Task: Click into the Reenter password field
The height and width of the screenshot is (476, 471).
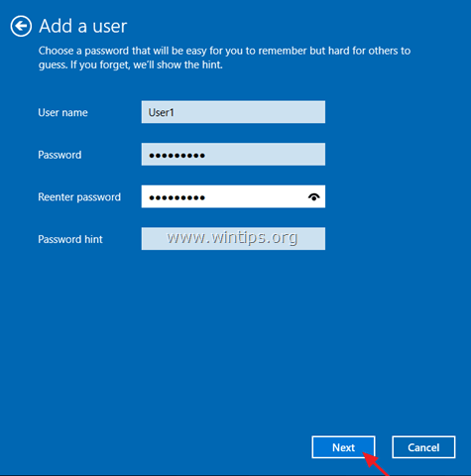Action: pos(233,196)
